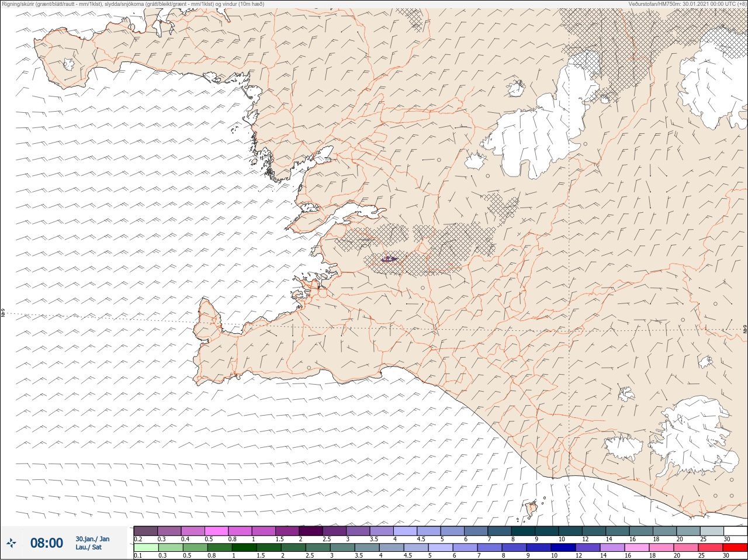Pick the light gray 25–30 snow-scale swatch
Image resolution: width=748 pixels, height=560 pixels.
[712, 531]
